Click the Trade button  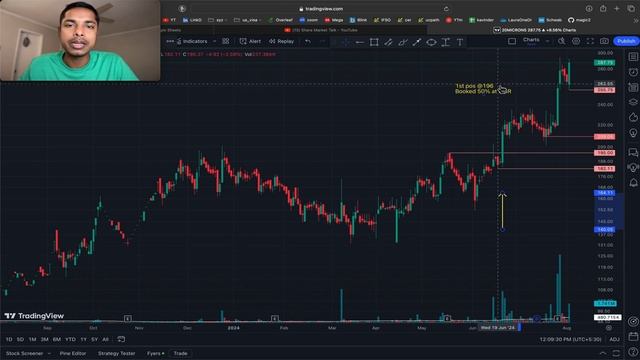(x=180, y=353)
